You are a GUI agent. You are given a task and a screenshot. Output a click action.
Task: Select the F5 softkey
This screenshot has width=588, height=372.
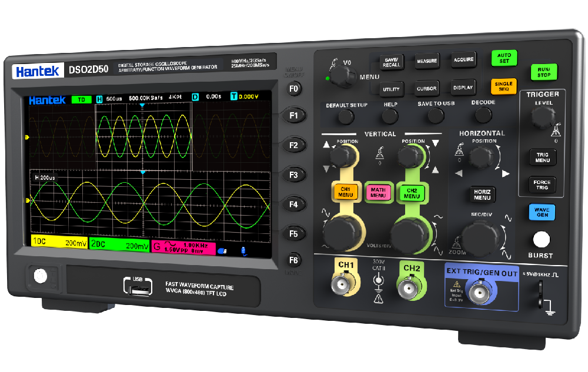(x=293, y=234)
